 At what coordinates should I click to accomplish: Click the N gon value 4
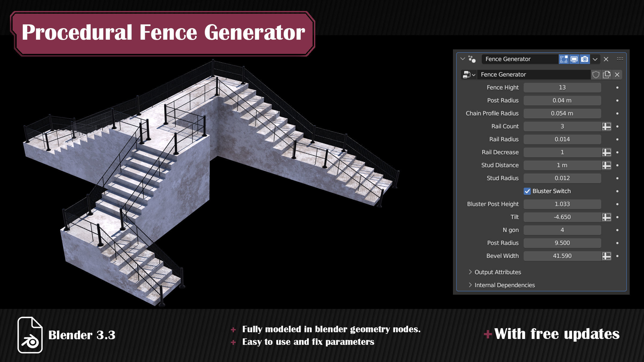[x=562, y=230]
